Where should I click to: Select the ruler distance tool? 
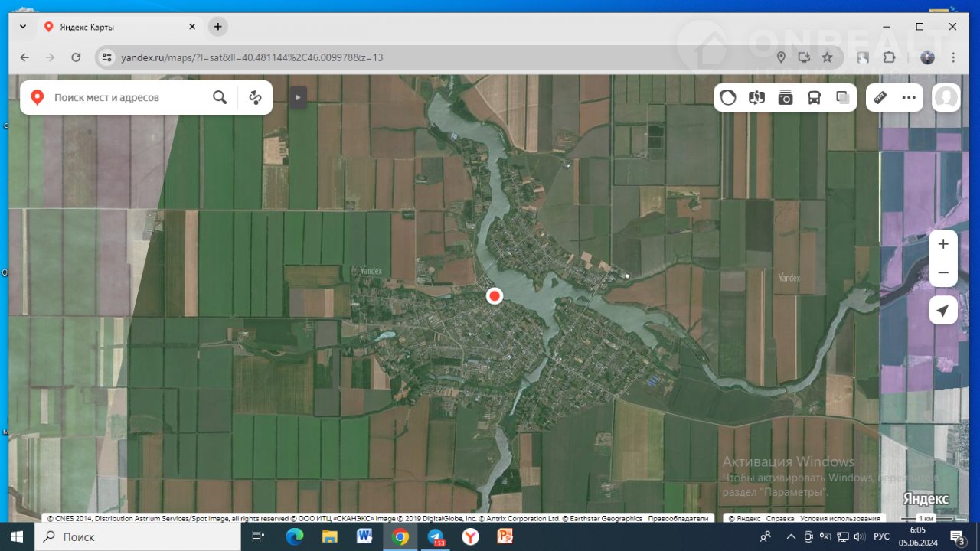tap(880, 97)
